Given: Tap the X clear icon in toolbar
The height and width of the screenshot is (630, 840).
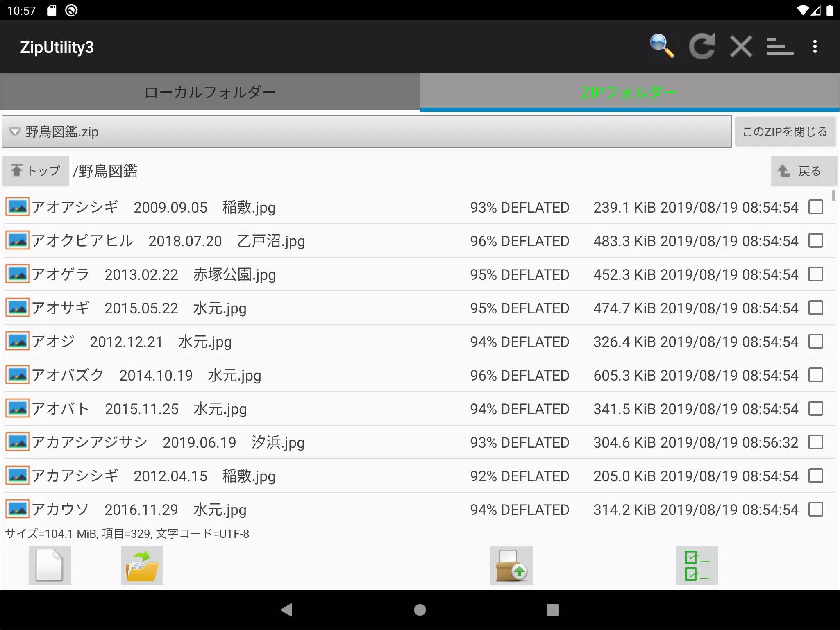Looking at the screenshot, I should click(741, 46).
